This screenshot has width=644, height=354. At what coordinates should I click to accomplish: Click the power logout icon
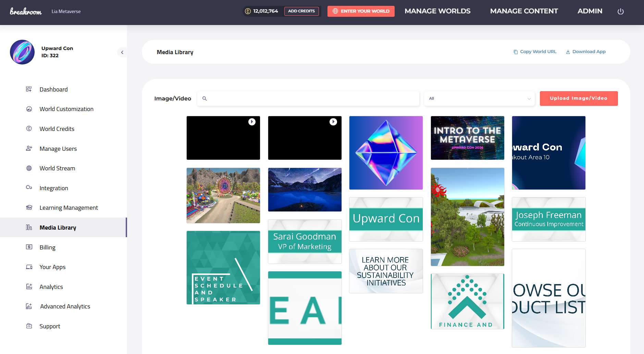(x=621, y=11)
